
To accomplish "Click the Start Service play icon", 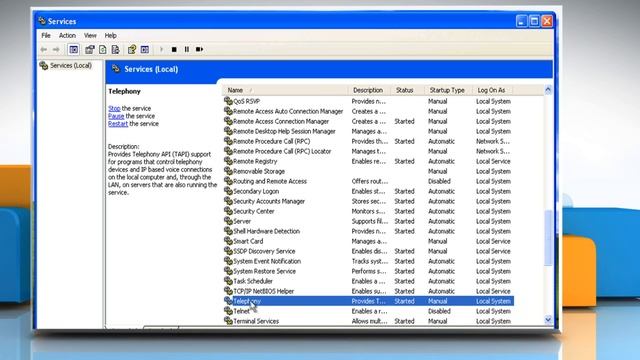I will 162,49.
